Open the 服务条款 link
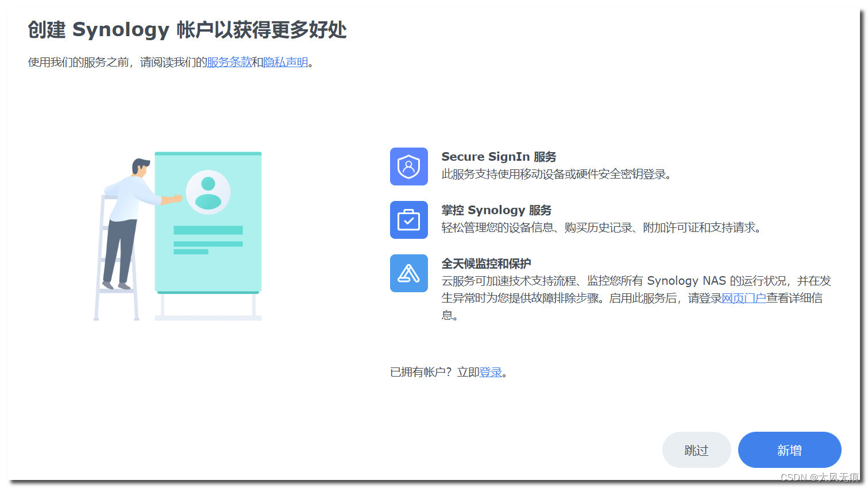Image resolution: width=868 pixels, height=488 pixels. tap(229, 62)
